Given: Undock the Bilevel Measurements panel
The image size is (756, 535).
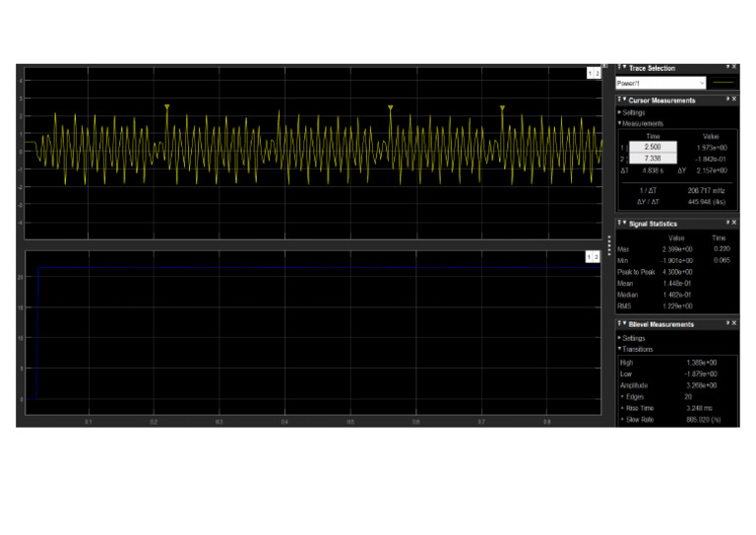Looking at the screenshot, I should tap(728, 323).
